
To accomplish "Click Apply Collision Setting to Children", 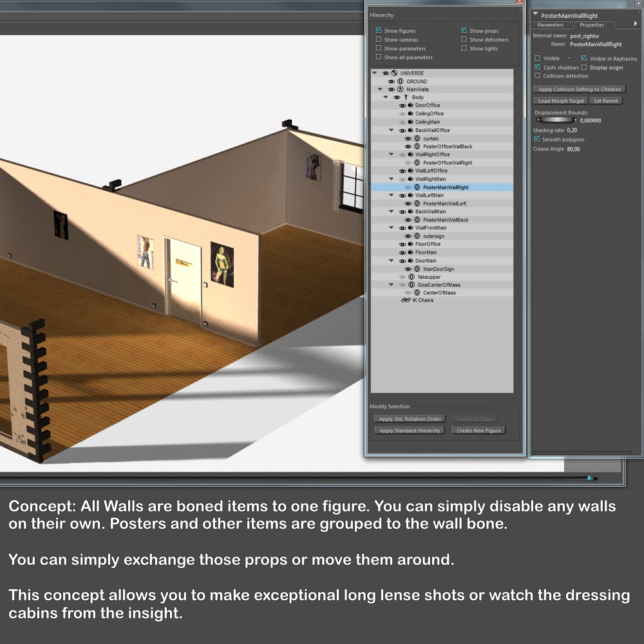I will tap(579, 89).
